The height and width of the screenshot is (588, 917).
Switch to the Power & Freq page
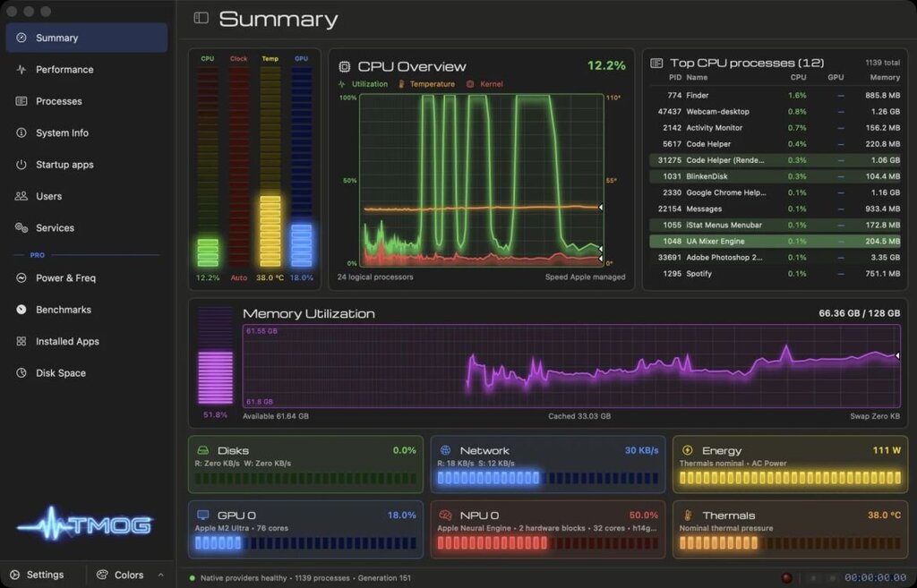point(87,277)
